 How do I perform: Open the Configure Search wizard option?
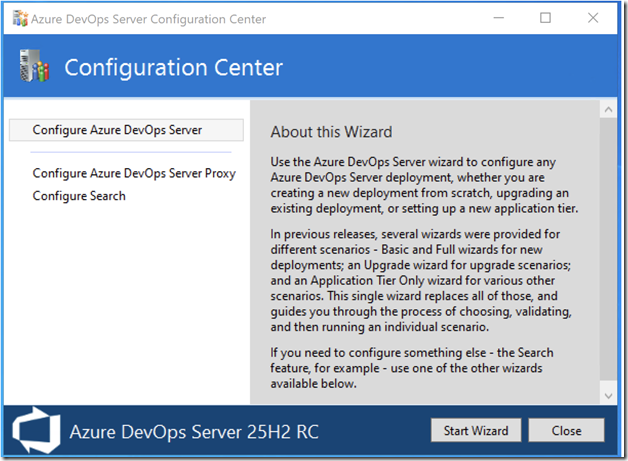(79, 196)
